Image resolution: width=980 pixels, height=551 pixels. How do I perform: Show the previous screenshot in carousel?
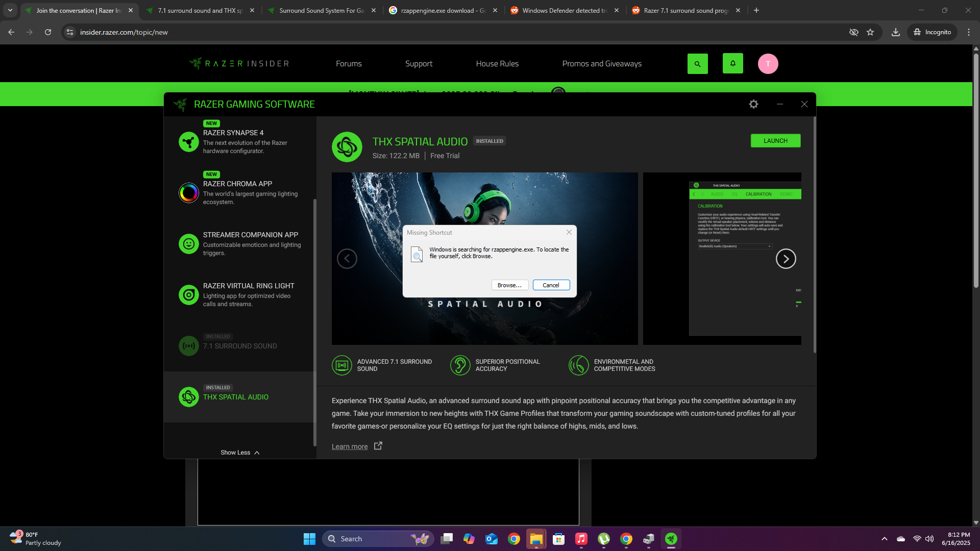point(347,259)
